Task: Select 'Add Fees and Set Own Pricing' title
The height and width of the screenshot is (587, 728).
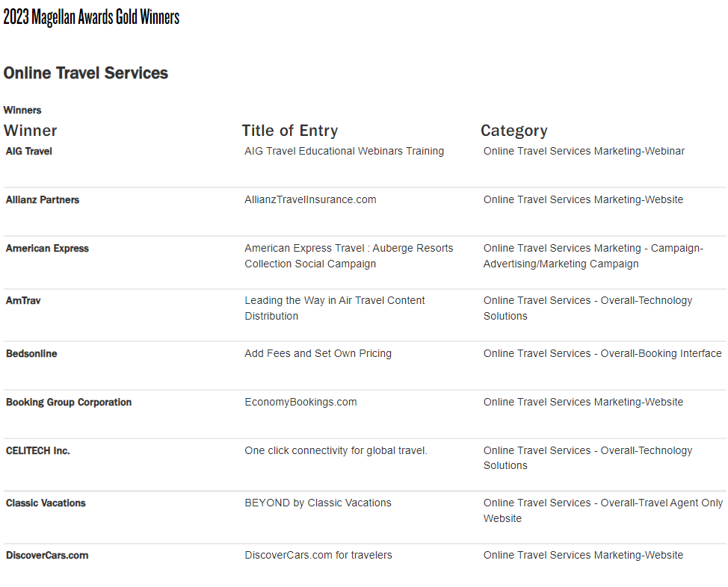Action: click(318, 354)
